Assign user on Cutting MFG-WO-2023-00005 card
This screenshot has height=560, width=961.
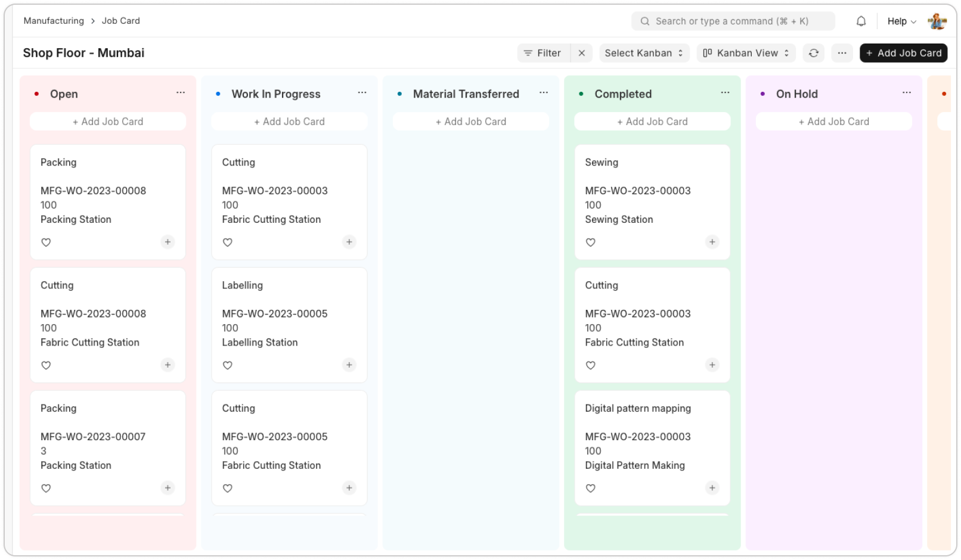[x=349, y=488]
